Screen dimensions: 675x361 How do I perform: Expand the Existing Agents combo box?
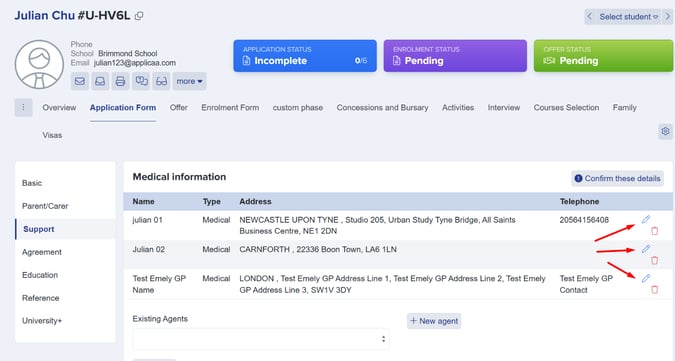(261, 339)
